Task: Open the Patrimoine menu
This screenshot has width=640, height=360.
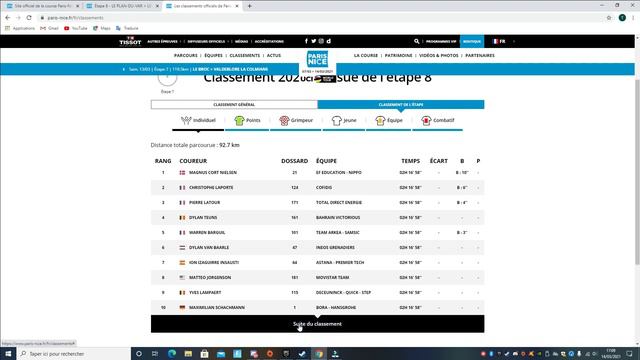Action: [x=398, y=56]
